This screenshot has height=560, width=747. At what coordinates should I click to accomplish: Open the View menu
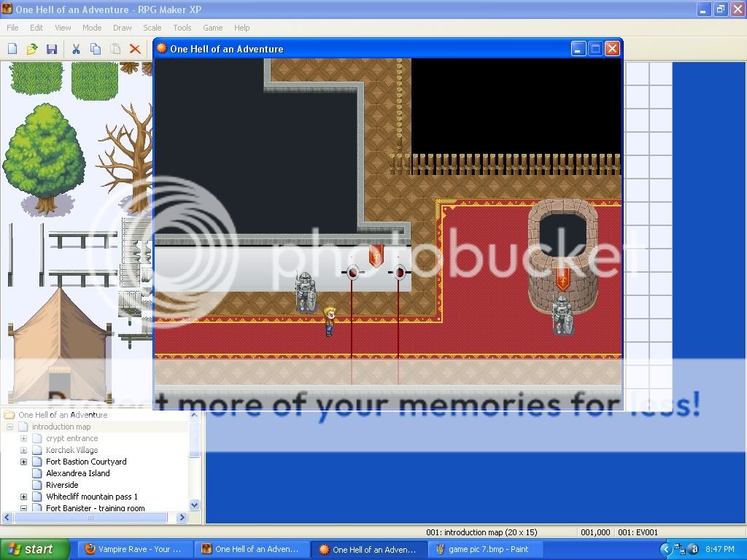(x=63, y=28)
